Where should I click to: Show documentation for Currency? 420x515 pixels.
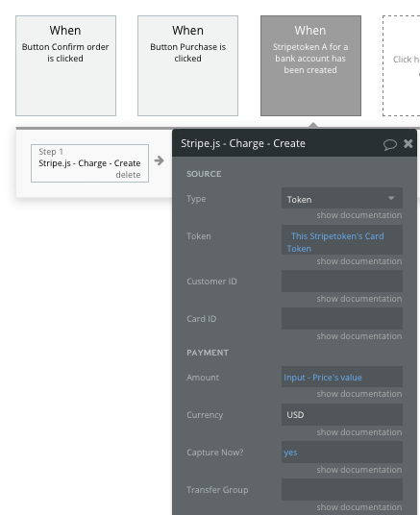[x=358, y=432]
